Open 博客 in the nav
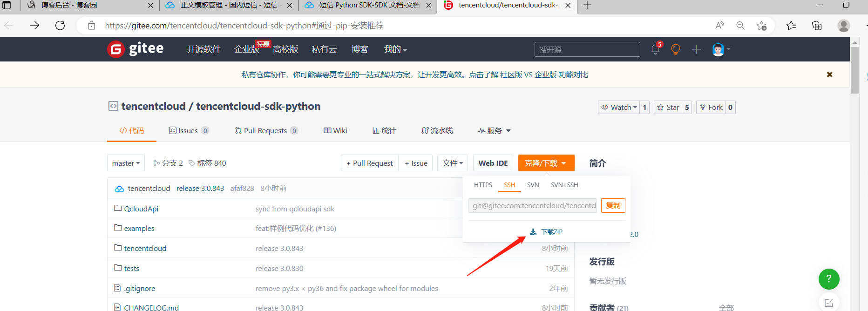This screenshot has width=868, height=311. (360, 49)
